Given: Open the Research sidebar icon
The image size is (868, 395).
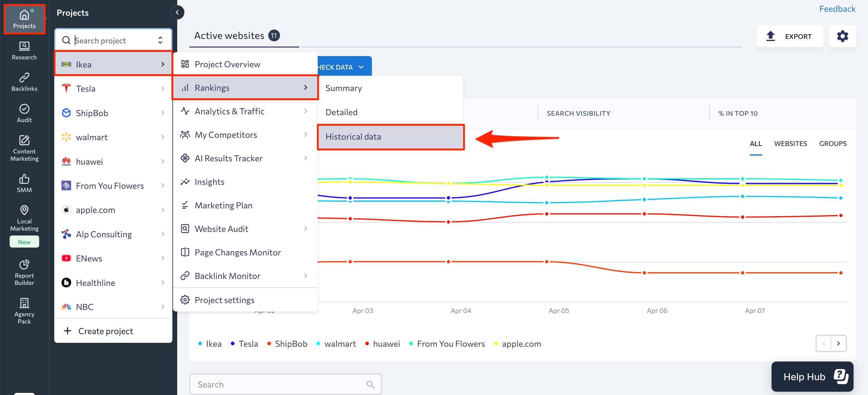Looking at the screenshot, I should coord(24,51).
